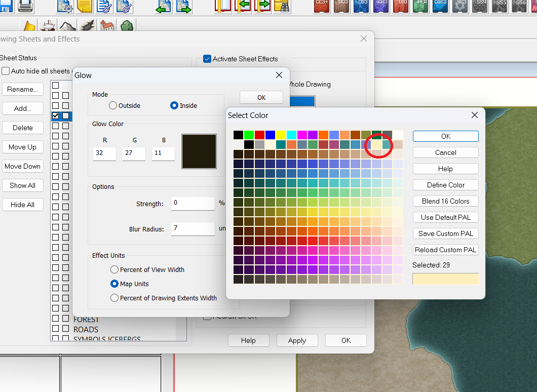This screenshot has height=392, width=537.
Task: Click Use Default PAL button
Action: tap(445, 217)
